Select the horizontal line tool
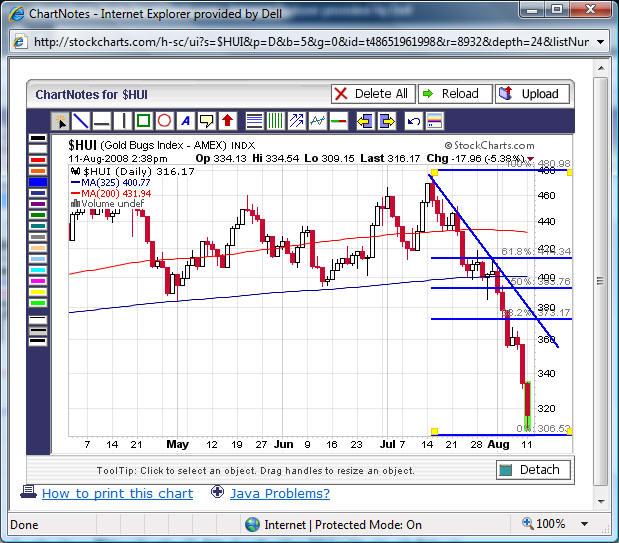 tap(102, 121)
